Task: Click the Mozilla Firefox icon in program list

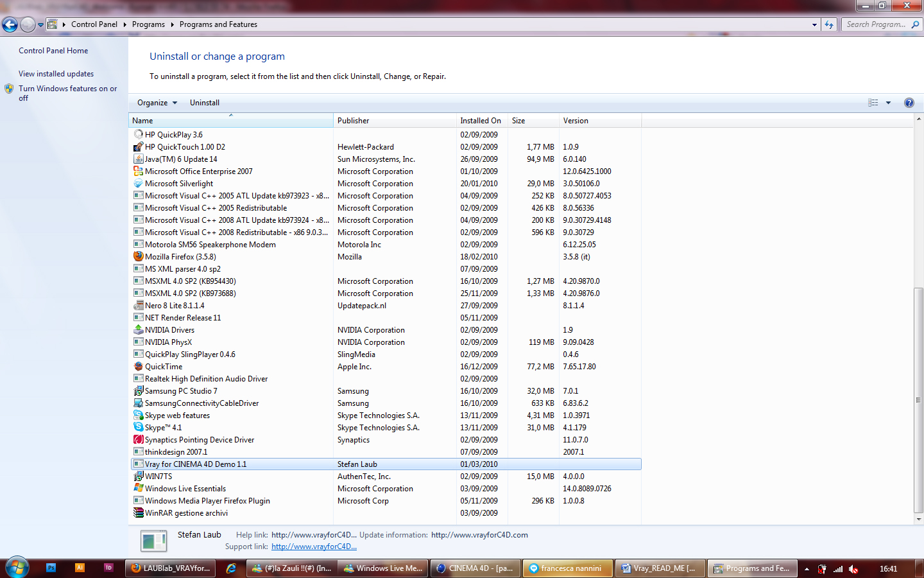Action: [x=138, y=256]
